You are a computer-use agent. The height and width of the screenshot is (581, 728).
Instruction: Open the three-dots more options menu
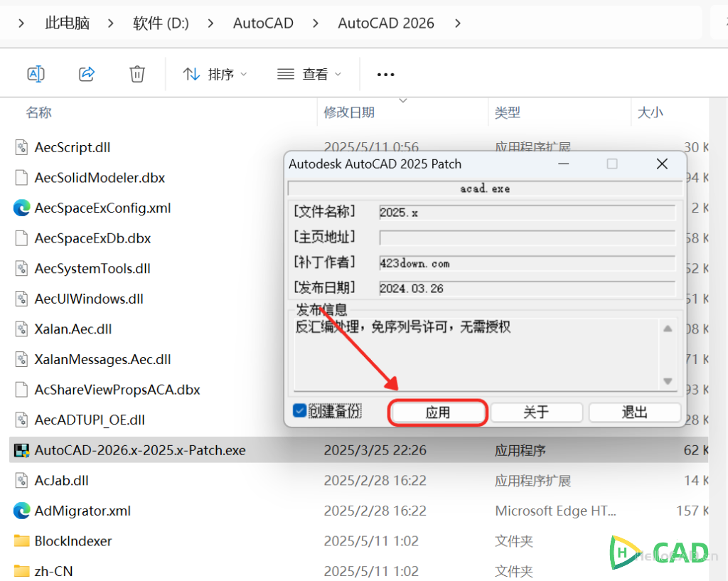click(385, 74)
